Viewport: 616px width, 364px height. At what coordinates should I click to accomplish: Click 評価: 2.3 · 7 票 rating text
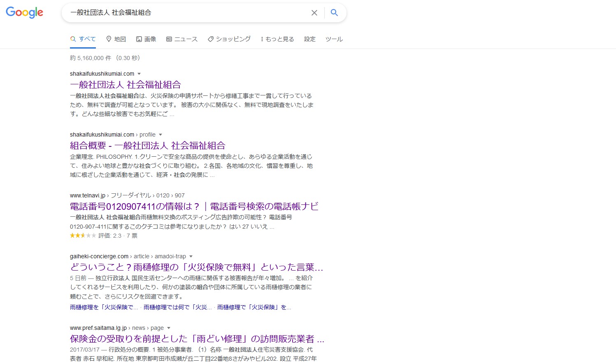pyautogui.click(x=118, y=236)
